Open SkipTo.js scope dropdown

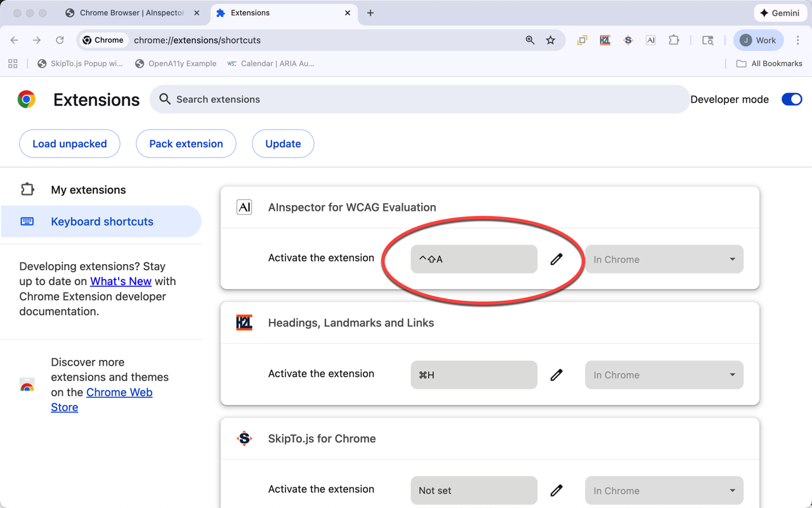tap(664, 490)
